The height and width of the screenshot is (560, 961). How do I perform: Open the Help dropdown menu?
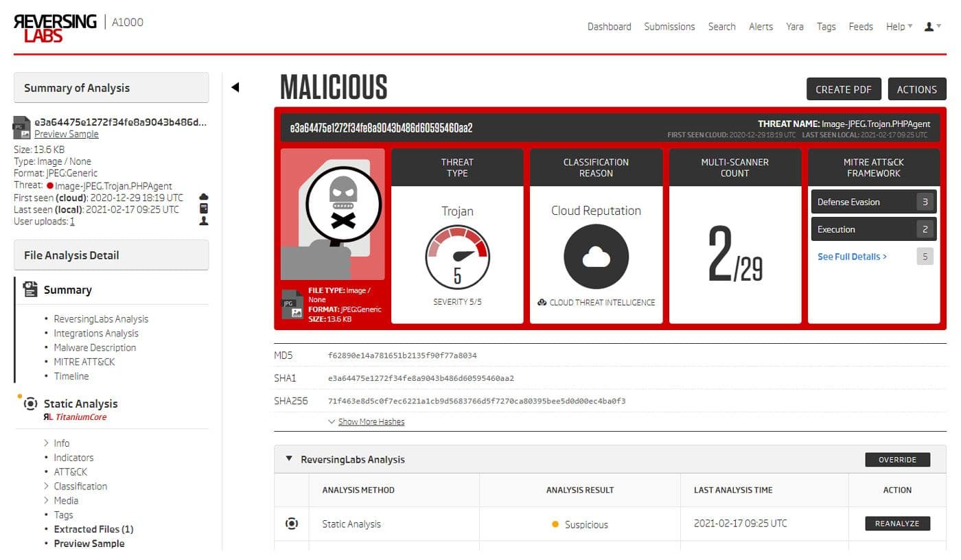click(x=899, y=27)
